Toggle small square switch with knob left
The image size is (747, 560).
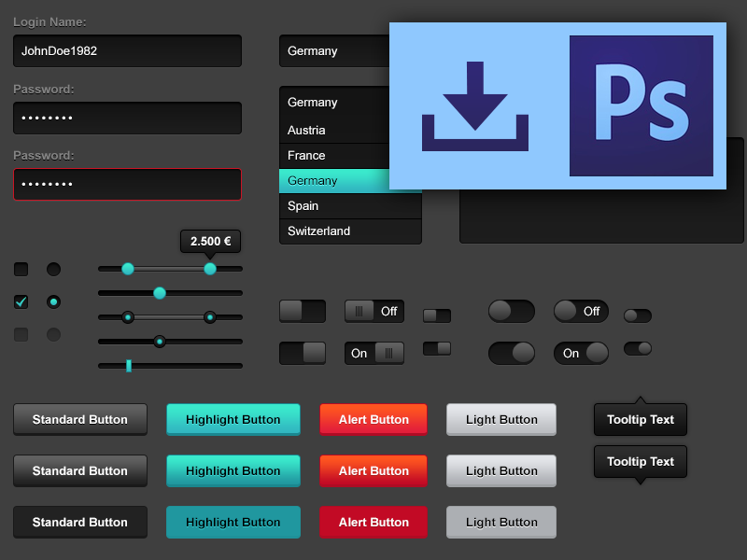coord(437,315)
